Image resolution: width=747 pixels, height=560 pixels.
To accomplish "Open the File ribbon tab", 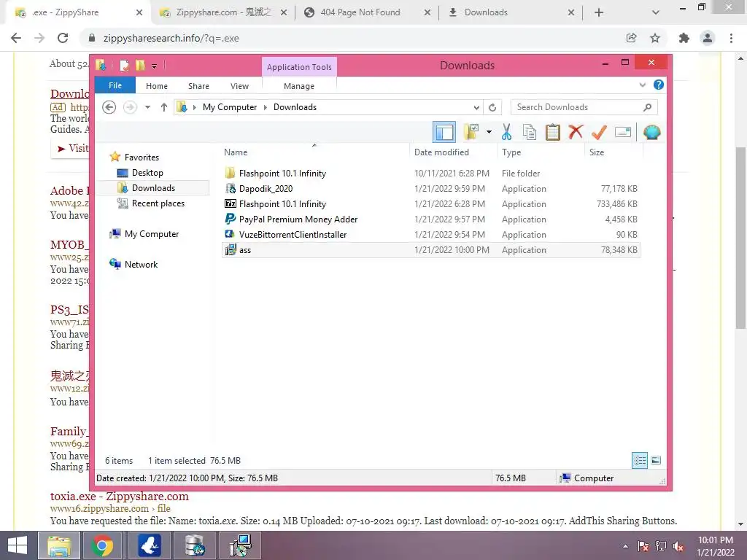I will (x=115, y=85).
